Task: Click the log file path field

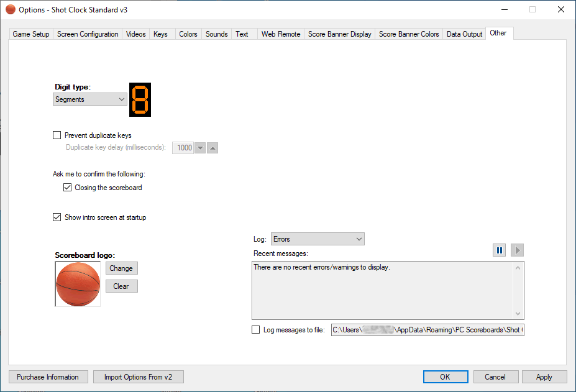Action: (427, 330)
